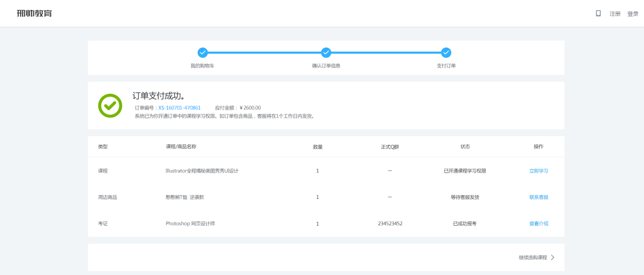Open order number XS-160701-470861
Screen dimensions: 644x275
[x=180, y=108]
